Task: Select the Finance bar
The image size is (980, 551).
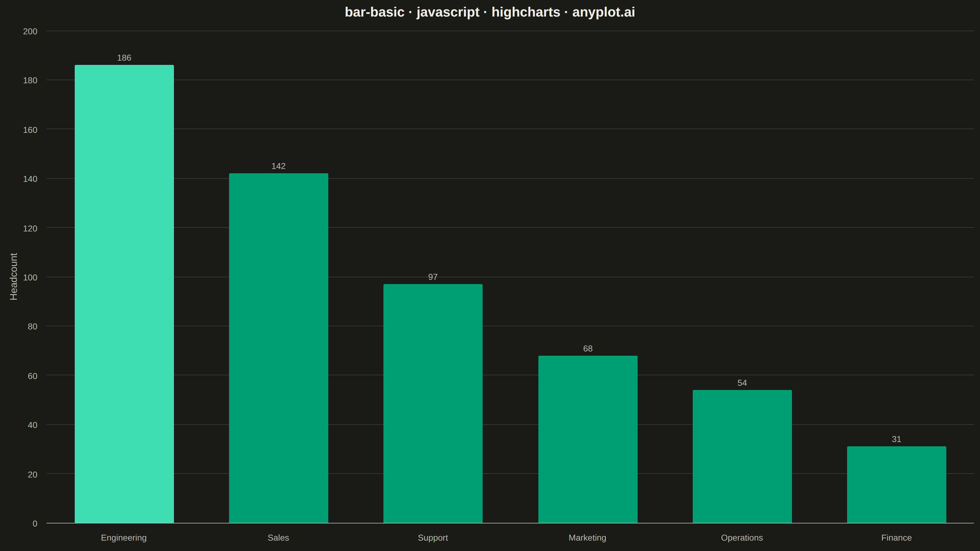Action: pos(897,485)
